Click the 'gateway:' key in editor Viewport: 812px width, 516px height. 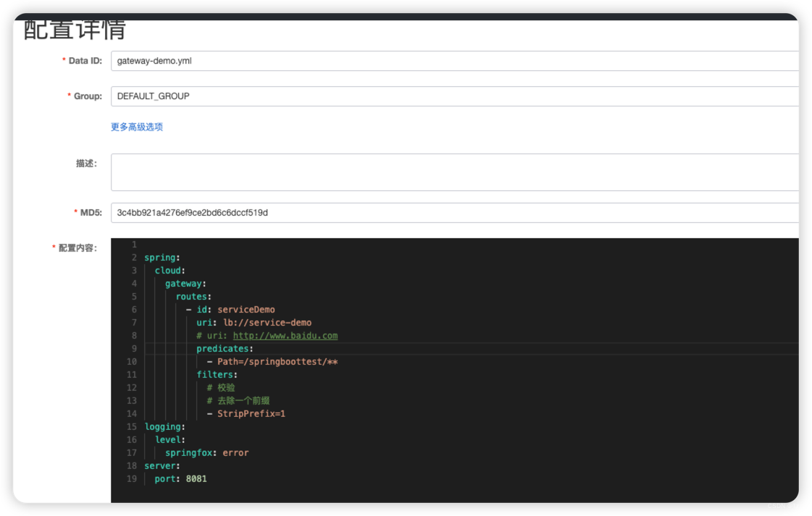185,284
